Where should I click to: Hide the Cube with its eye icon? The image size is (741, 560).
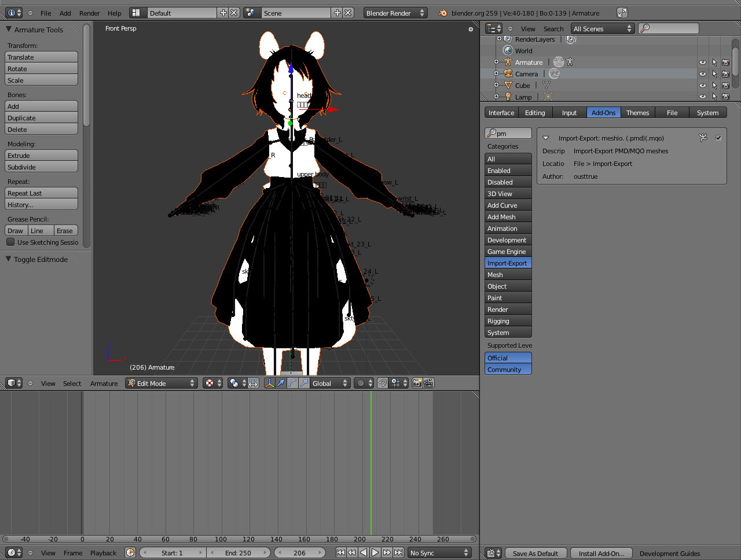[x=703, y=86]
